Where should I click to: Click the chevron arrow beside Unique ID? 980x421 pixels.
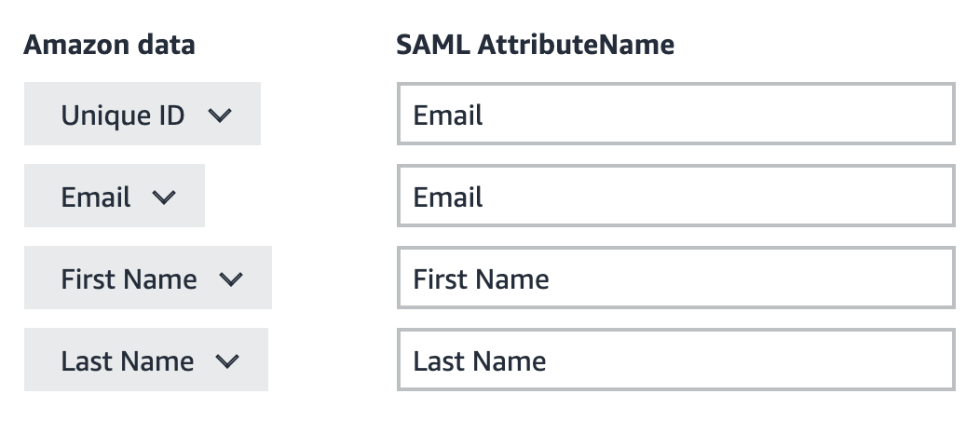tap(219, 115)
